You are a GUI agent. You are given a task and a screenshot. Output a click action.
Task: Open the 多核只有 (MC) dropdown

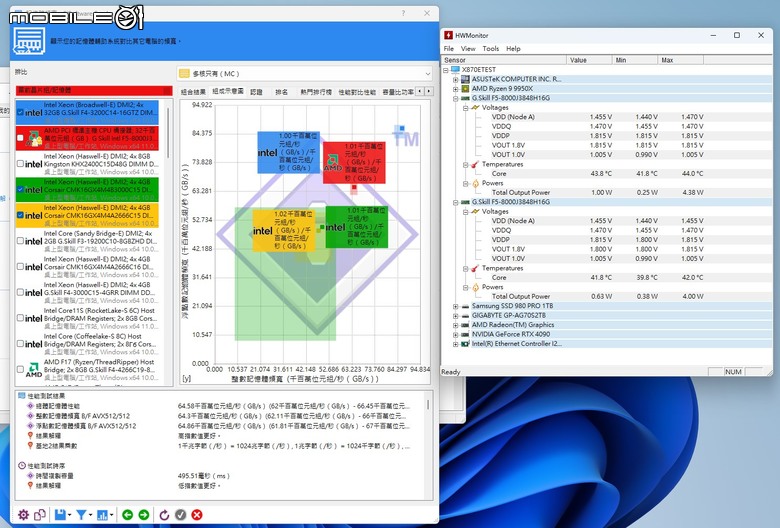point(304,74)
